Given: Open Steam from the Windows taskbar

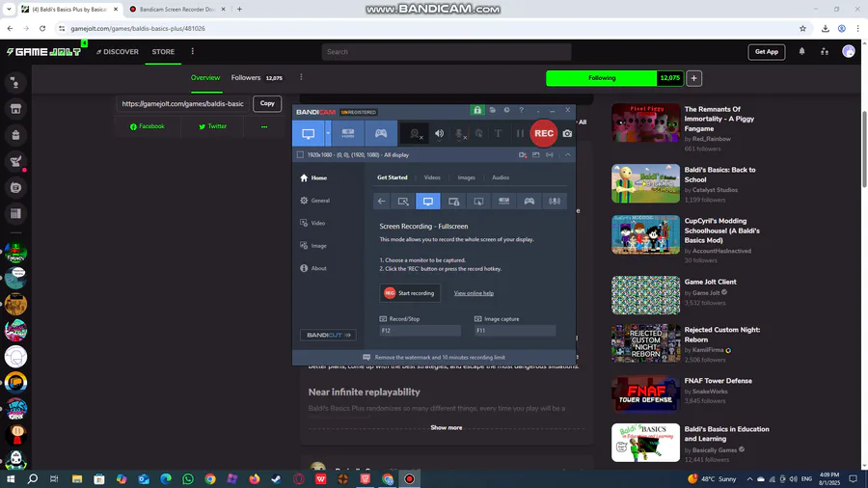Looking at the screenshot, I should point(276,478).
